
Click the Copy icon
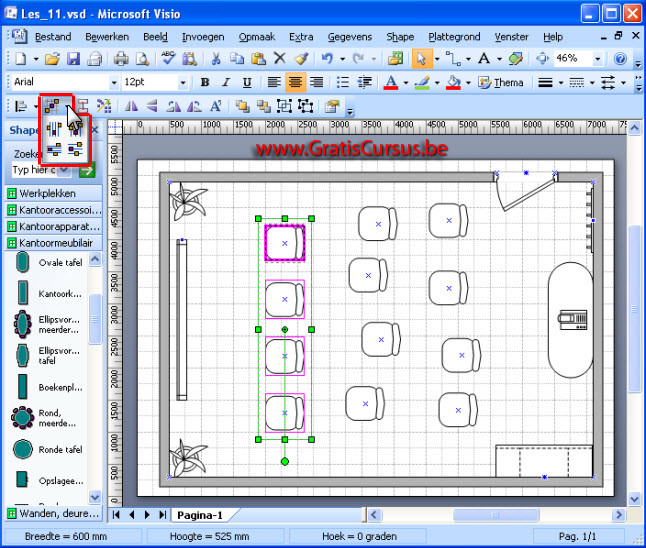click(237, 59)
